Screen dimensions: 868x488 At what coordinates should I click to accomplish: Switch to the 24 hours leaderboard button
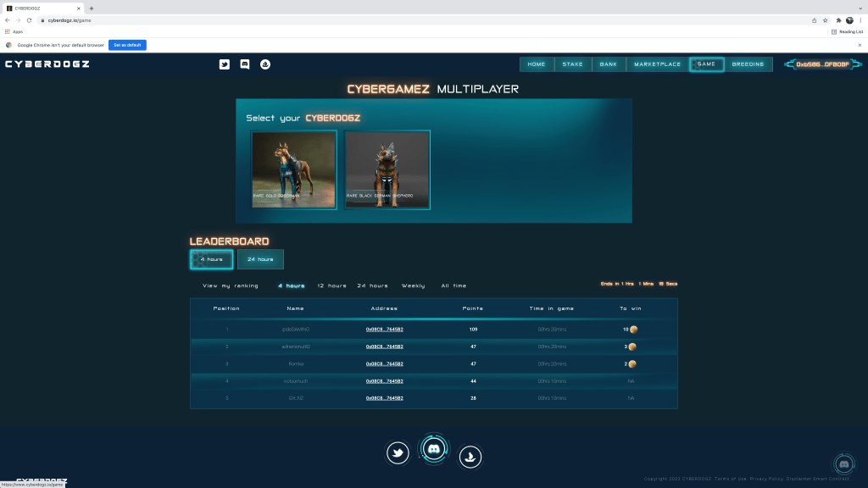tap(260, 259)
